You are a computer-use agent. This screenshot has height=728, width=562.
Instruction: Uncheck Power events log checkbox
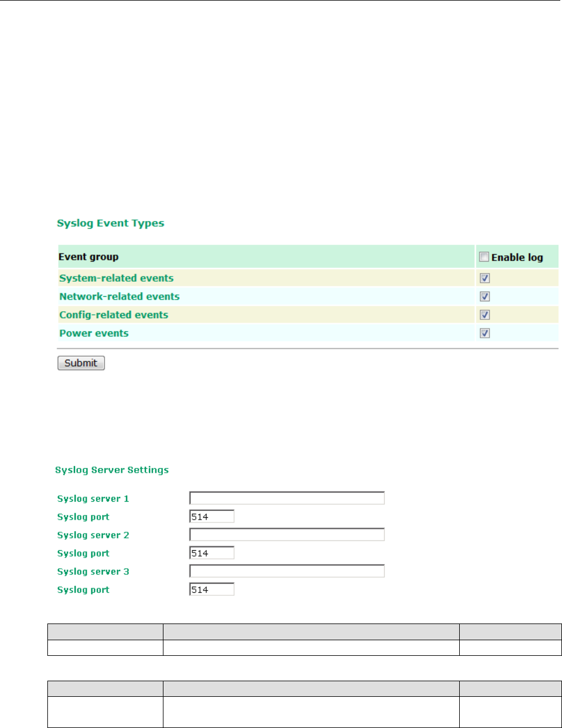[485, 333]
